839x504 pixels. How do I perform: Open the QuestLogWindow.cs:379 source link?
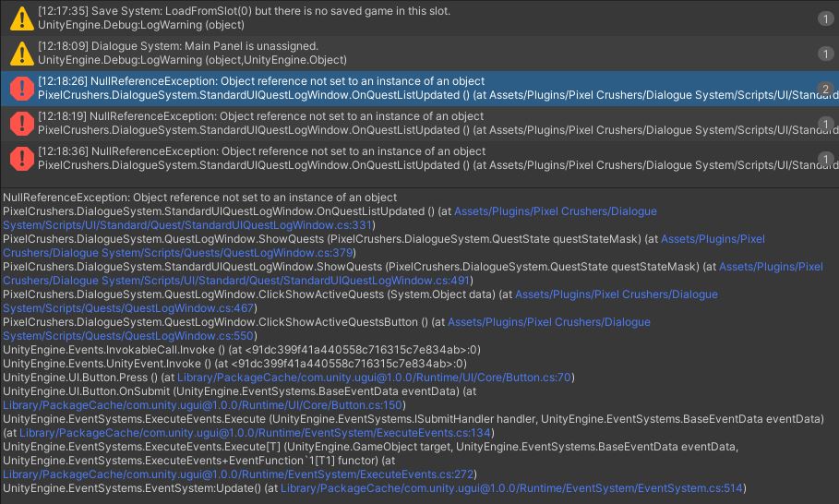point(177,253)
